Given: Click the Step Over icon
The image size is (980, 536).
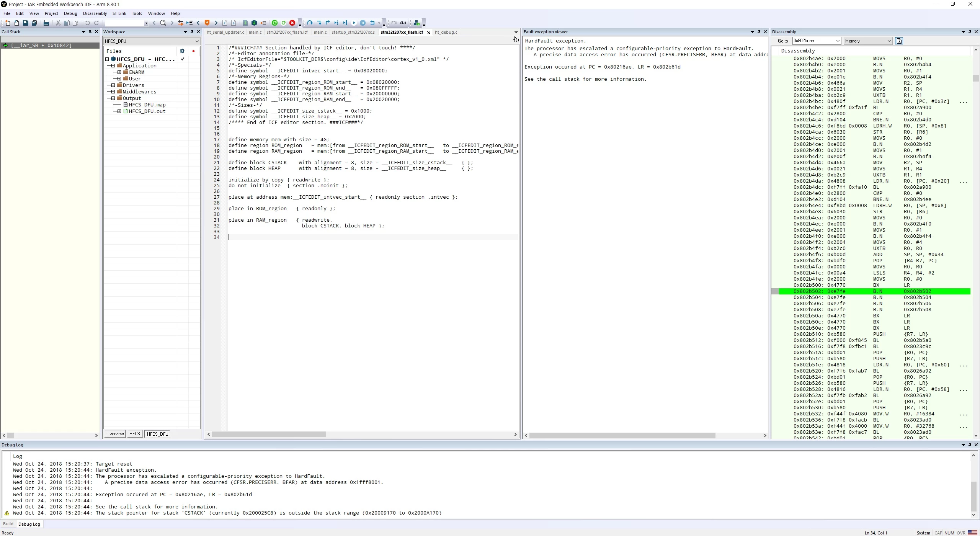Looking at the screenshot, I should [310, 23].
